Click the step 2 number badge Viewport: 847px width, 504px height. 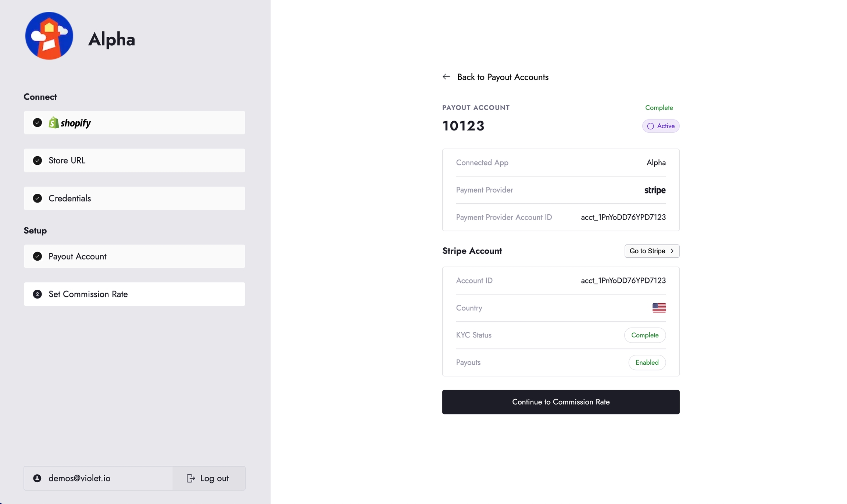pyautogui.click(x=37, y=294)
